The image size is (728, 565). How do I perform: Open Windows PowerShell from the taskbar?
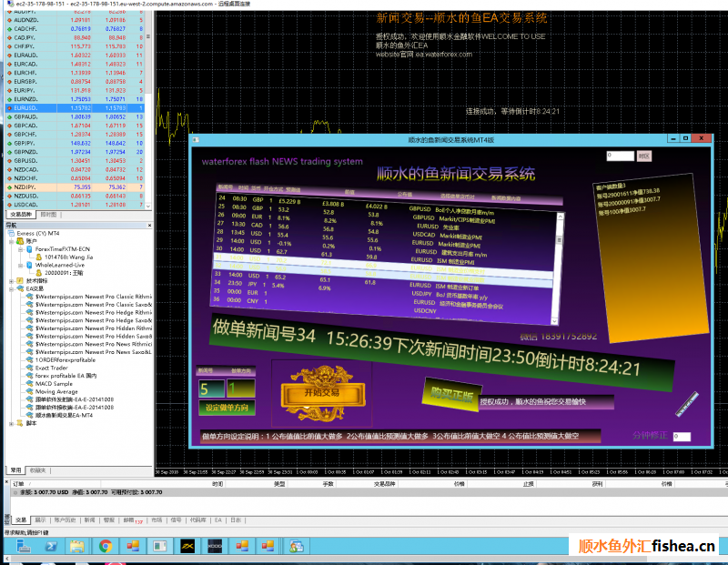pos(51,547)
